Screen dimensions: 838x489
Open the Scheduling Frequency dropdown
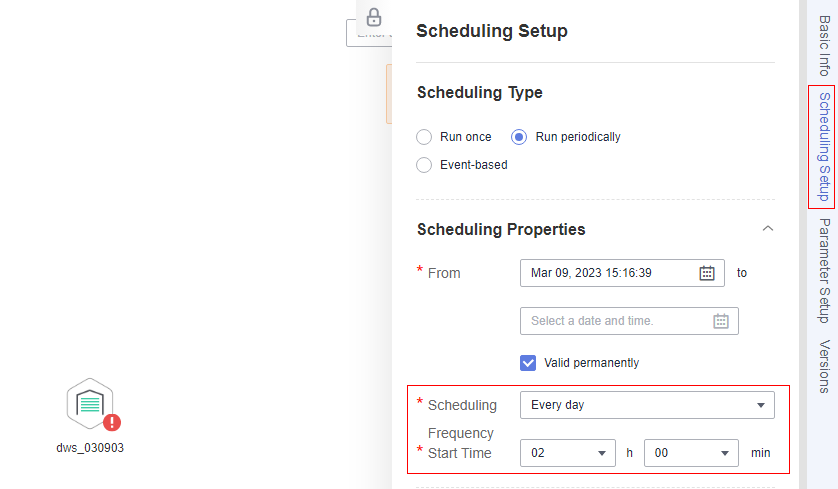[x=647, y=405]
